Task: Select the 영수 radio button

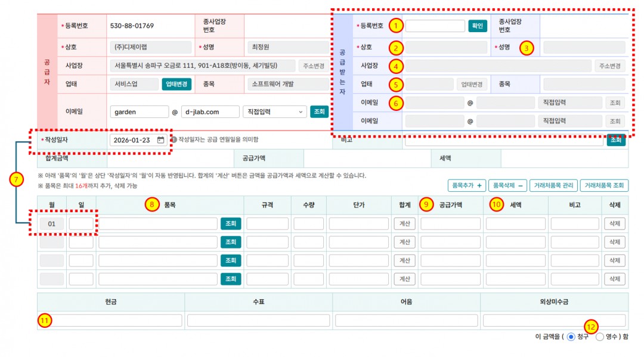Action: click(600, 337)
